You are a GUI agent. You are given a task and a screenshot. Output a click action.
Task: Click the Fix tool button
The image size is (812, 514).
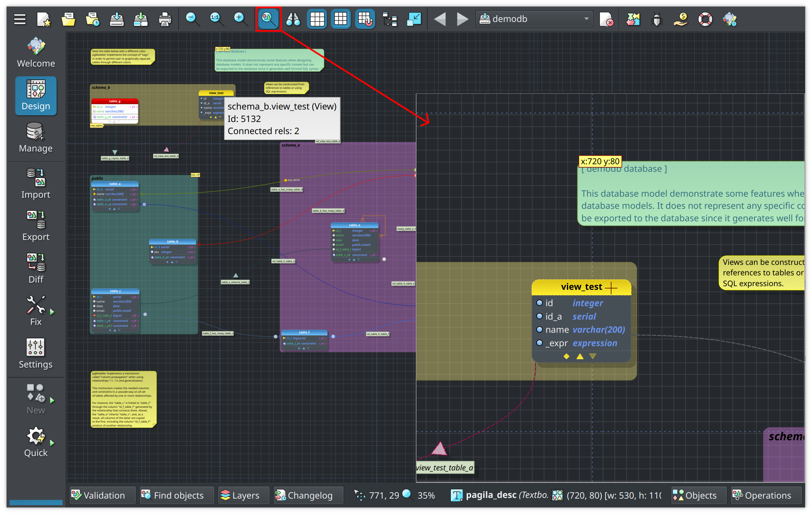35,311
